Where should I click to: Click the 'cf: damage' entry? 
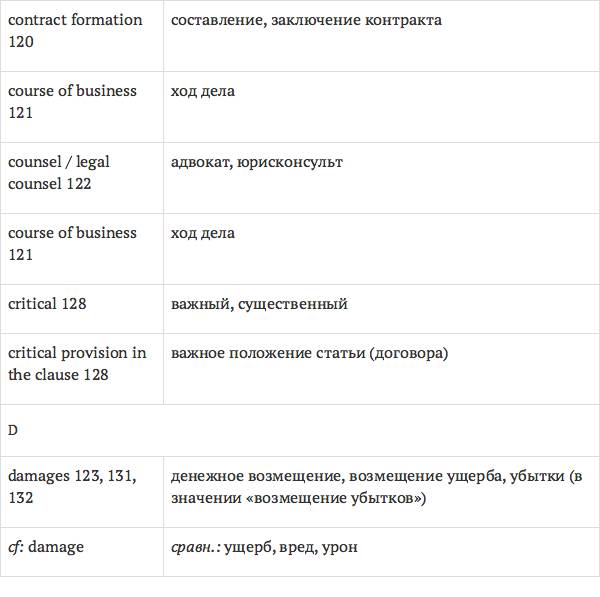(x=46, y=547)
